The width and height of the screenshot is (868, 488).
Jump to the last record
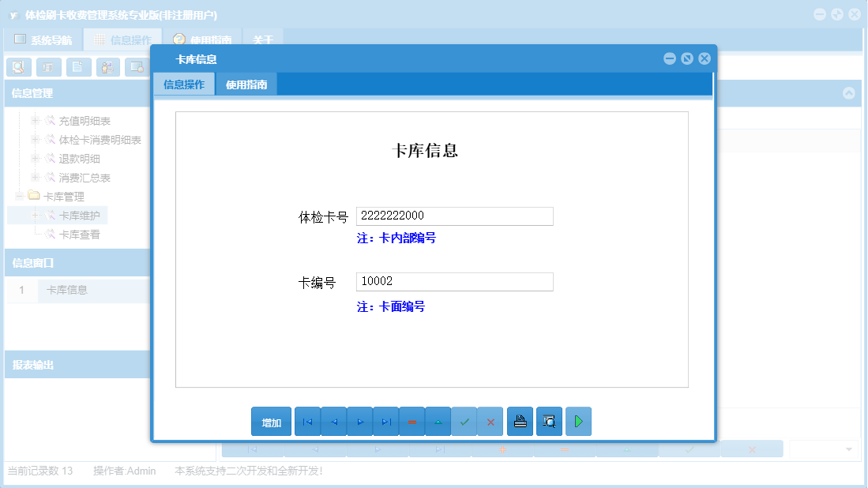[x=385, y=421]
